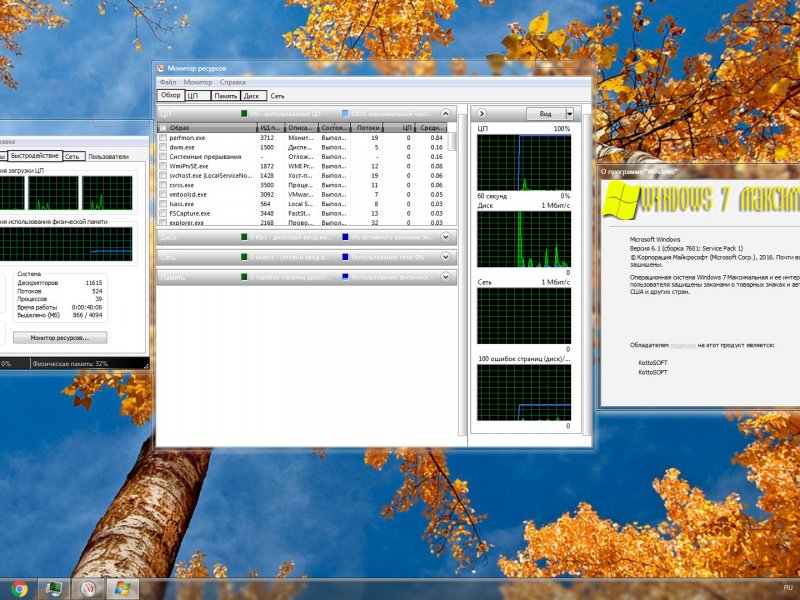This screenshot has height=600, width=800.
Task: Check the lsass.exe process checkbox
Action: pyautogui.click(x=163, y=204)
